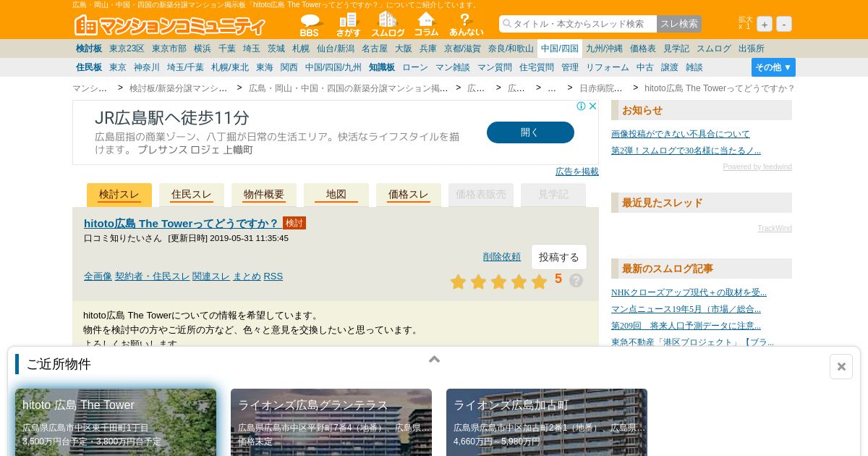This screenshot has height=456, width=868.
Task: Switch to the 価格表販売 tab
Action: click(x=481, y=195)
